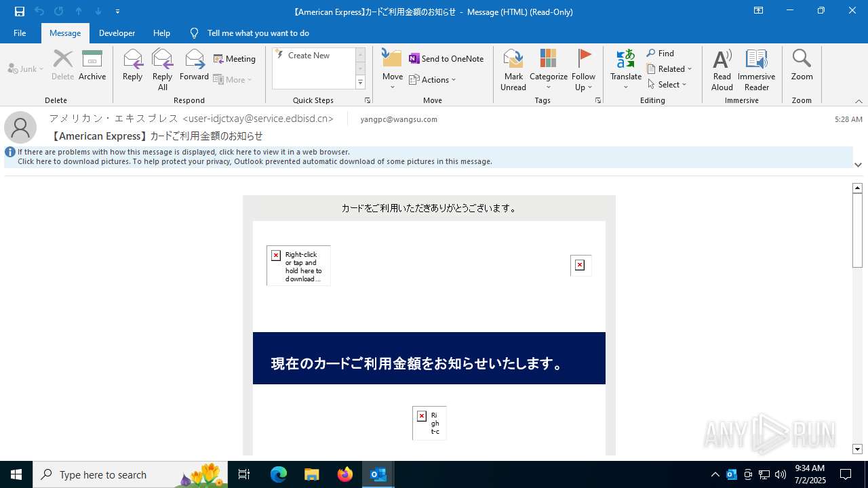Click Find in Editing group
This screenshot has height=488, width=868.
click(660, 54)
